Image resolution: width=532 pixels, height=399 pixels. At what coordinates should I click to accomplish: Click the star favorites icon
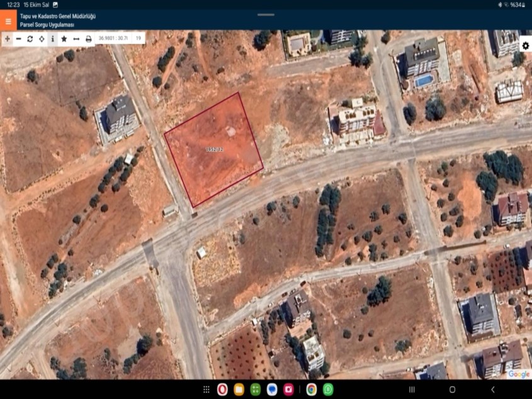tap(64, 38)
